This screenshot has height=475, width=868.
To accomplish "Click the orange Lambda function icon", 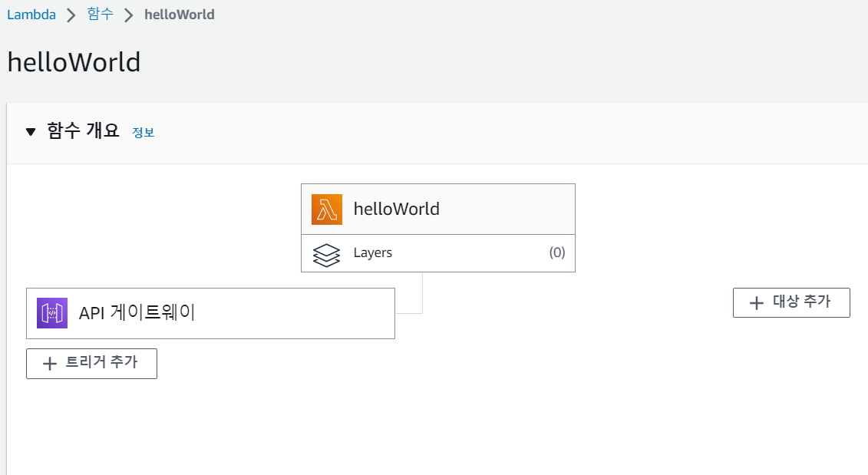I will 327,209.
